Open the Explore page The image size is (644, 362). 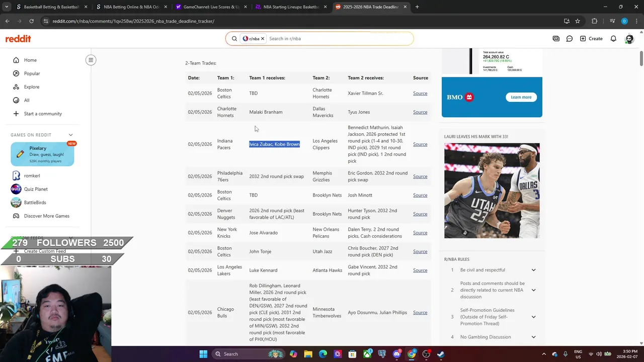point(31,86)
